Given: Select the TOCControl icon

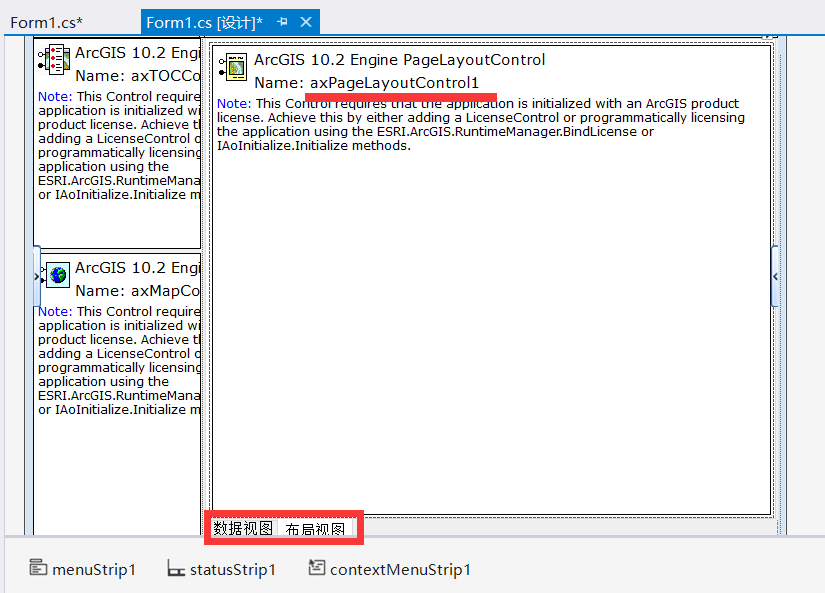Looking at the screenshot, I should (x=54, y=59).
